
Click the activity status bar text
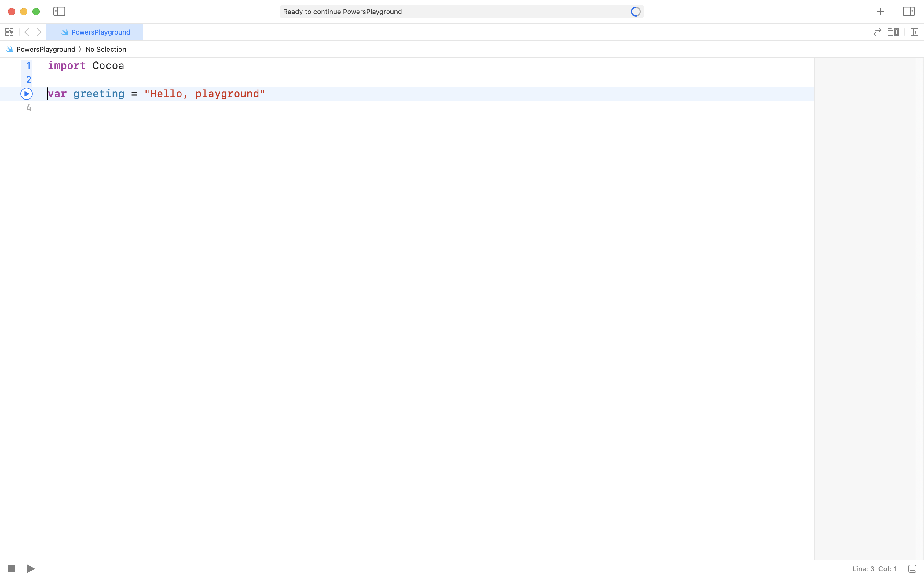tap(342, 12)
